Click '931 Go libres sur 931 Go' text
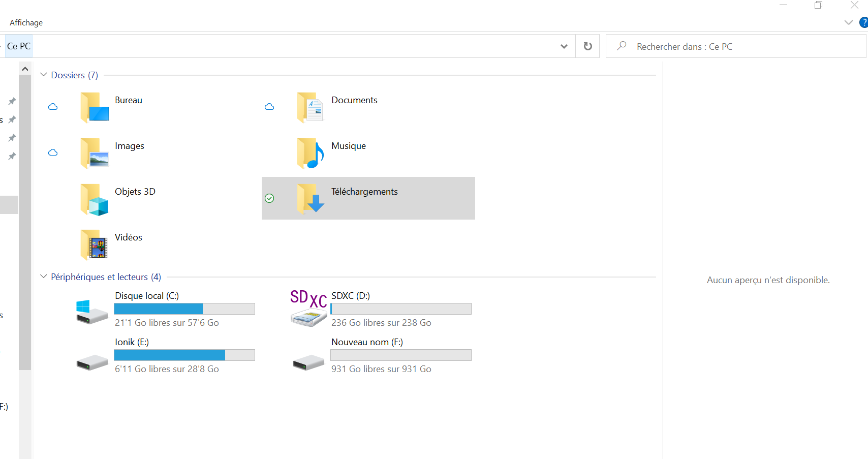The image size is (868, 459). [x=381, y=369]
